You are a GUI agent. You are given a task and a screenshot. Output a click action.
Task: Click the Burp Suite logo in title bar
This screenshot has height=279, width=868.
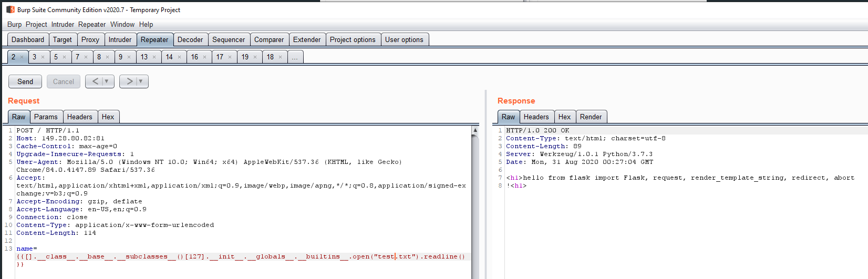[x=11, y=9]
